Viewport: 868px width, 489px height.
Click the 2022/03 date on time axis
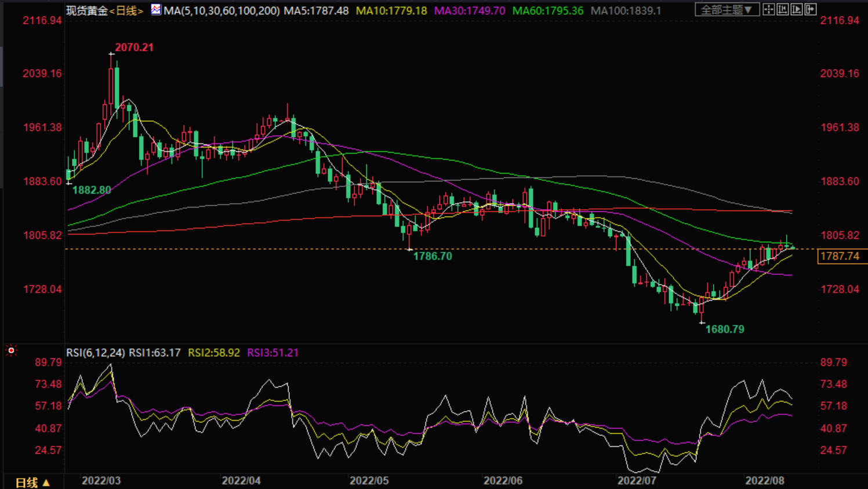tap(101, 480)
